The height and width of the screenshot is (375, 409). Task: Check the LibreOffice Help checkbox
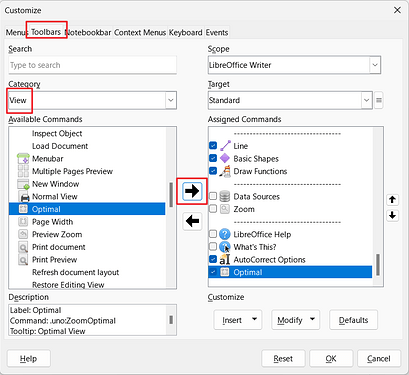point(213,234)
